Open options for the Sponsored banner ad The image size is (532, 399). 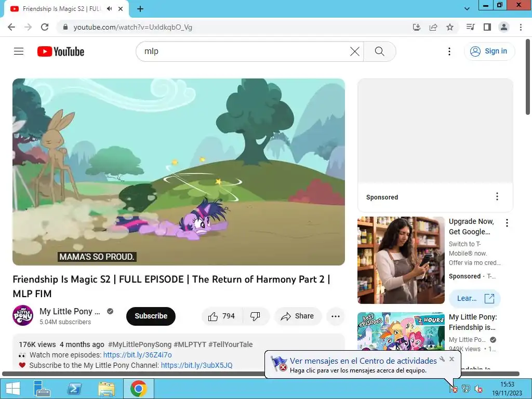(497, 196)
